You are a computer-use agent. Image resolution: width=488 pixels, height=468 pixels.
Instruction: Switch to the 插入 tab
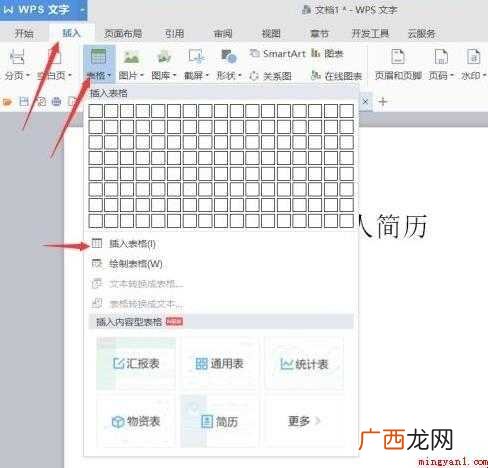[x=71, y=33]
